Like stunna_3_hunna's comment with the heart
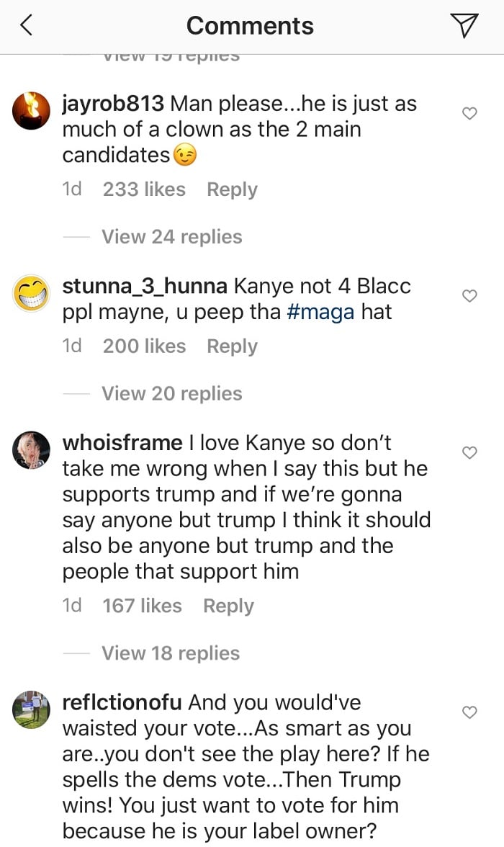 [469, 295]
